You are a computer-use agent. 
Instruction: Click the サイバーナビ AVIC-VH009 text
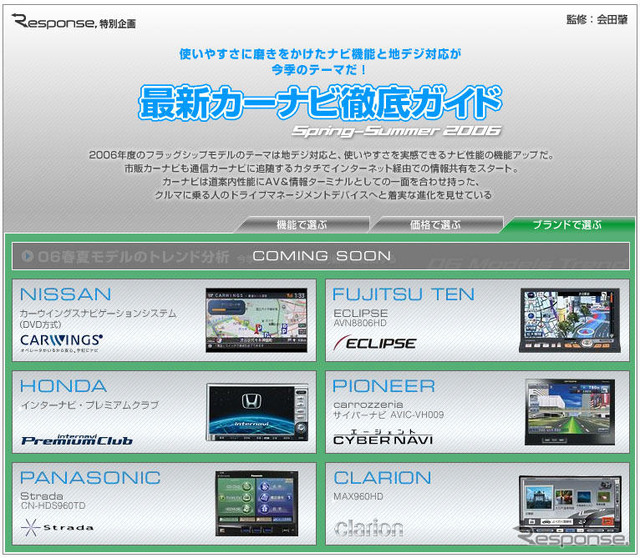[388, 415]
